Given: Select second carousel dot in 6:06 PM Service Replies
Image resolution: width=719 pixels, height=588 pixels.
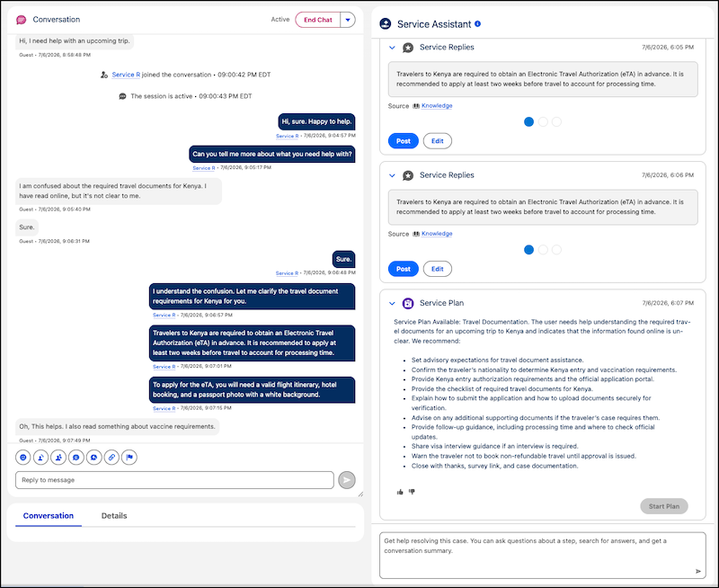Looking at the screenshot, I should (x=543, y=250).
